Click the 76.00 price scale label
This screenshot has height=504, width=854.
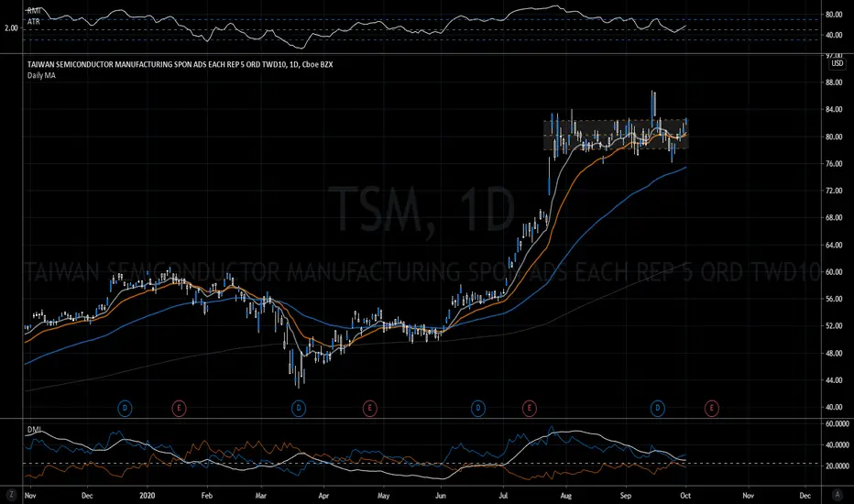834,164
